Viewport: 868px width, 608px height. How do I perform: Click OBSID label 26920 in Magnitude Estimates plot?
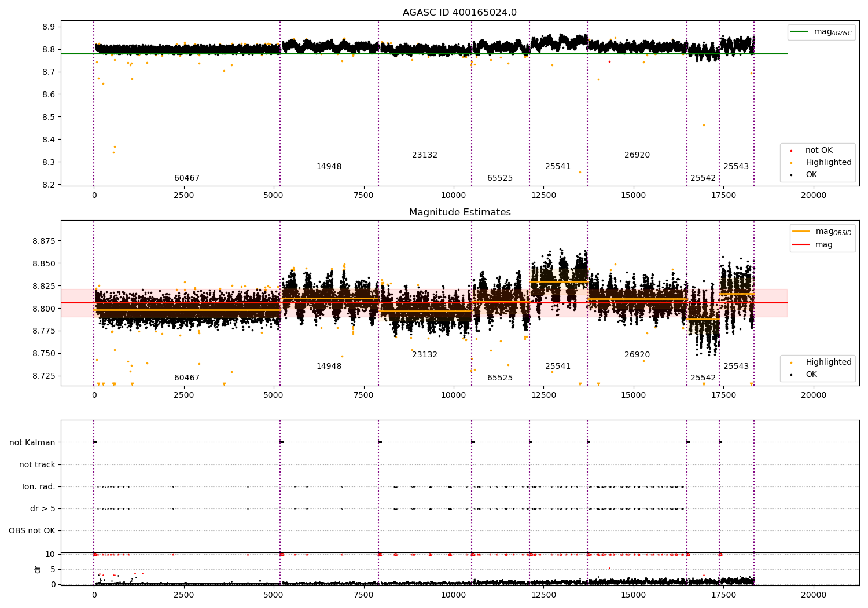(x=637, y=355)
